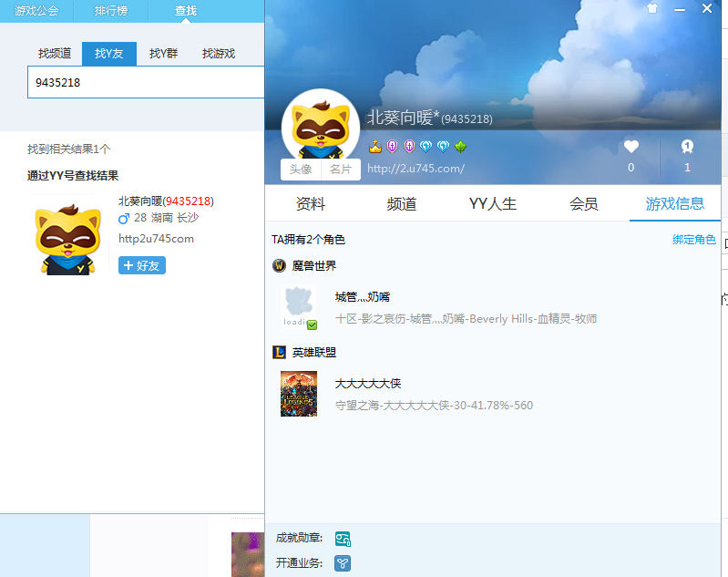
Task: Click the World of Warcraft game icon
Action: [279, 266]
